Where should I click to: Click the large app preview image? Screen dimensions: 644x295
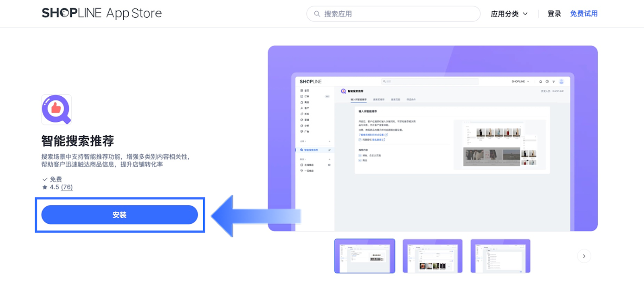433,138
